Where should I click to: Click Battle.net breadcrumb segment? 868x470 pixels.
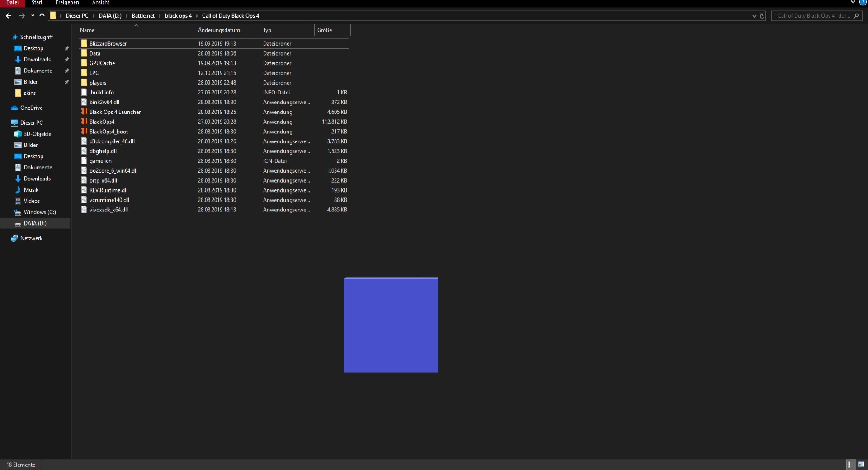point(143,16)
